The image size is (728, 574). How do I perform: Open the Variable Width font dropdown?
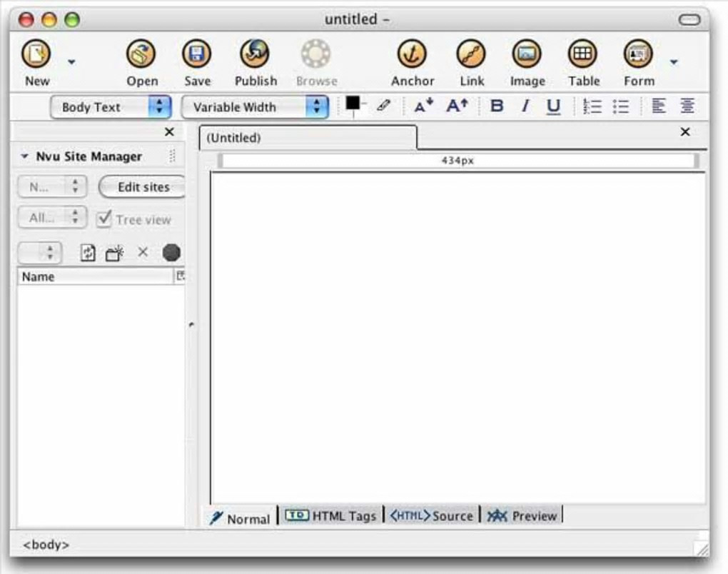[x=255, y=107]
